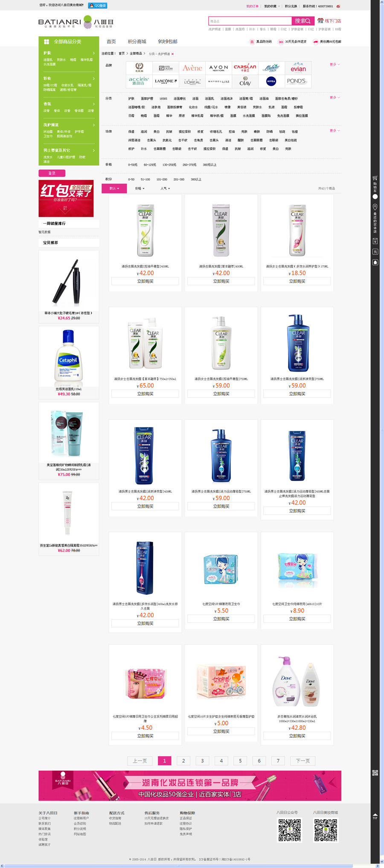Viewport: 384px width, 868px height.
Task: Click the nearest store location pin icon
Action: pos(375,207)
